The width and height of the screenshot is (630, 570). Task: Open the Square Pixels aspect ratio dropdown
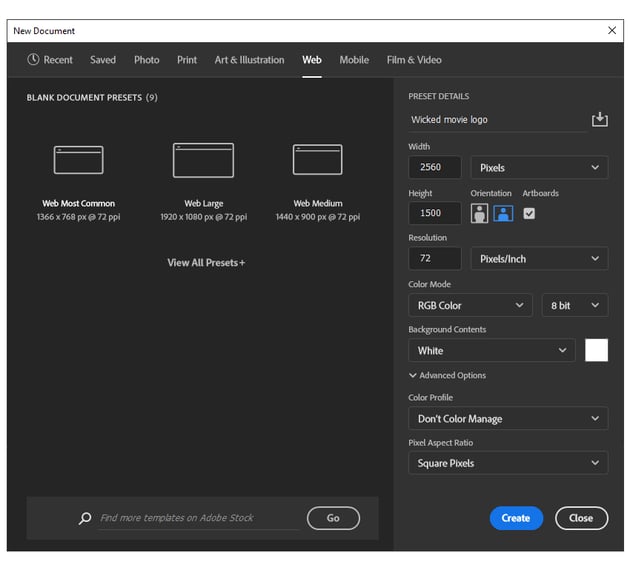click(x=508, y=463)
